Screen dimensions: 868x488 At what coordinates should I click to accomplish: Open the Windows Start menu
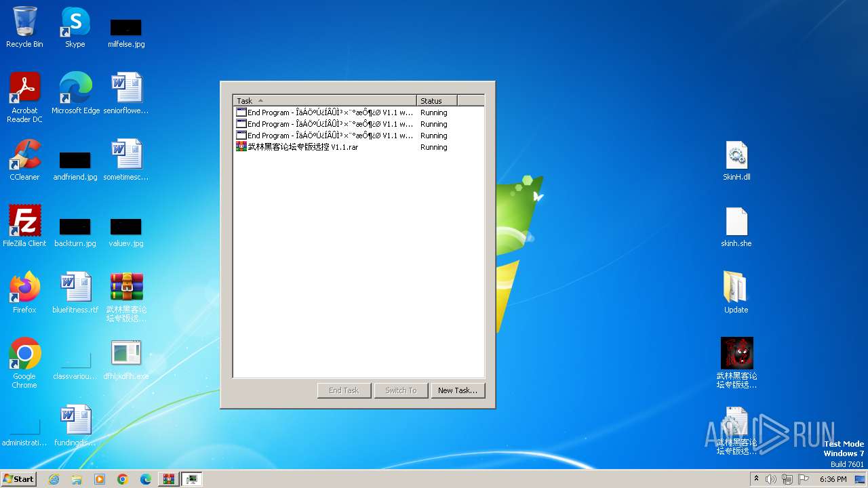pos(19,479)
